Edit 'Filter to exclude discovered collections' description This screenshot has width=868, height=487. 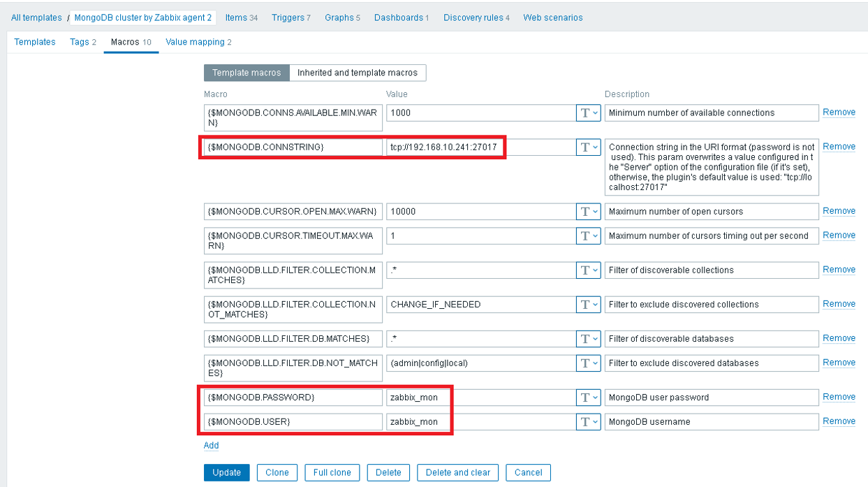click(x=712, y=304)
